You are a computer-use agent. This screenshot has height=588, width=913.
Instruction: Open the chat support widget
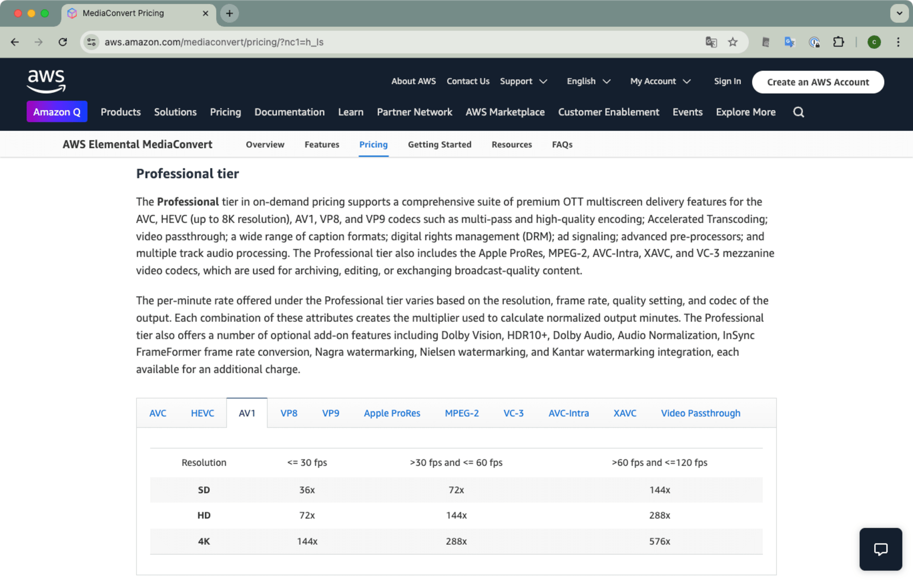point(881,549)
